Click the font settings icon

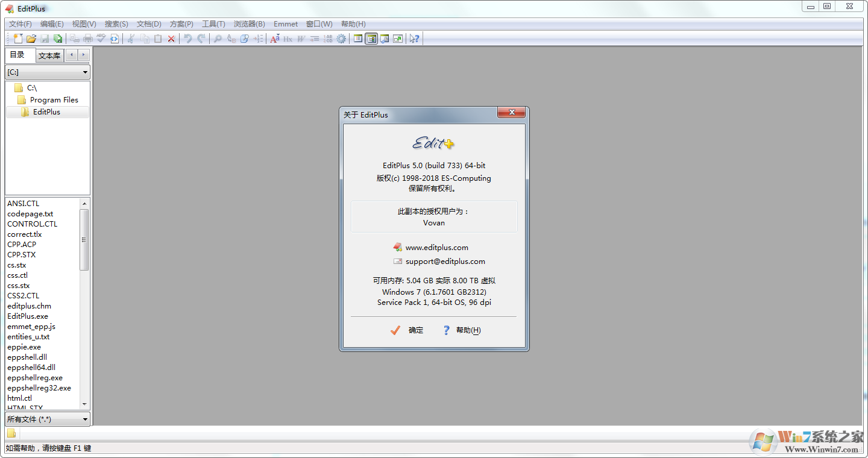click(274, 39)
